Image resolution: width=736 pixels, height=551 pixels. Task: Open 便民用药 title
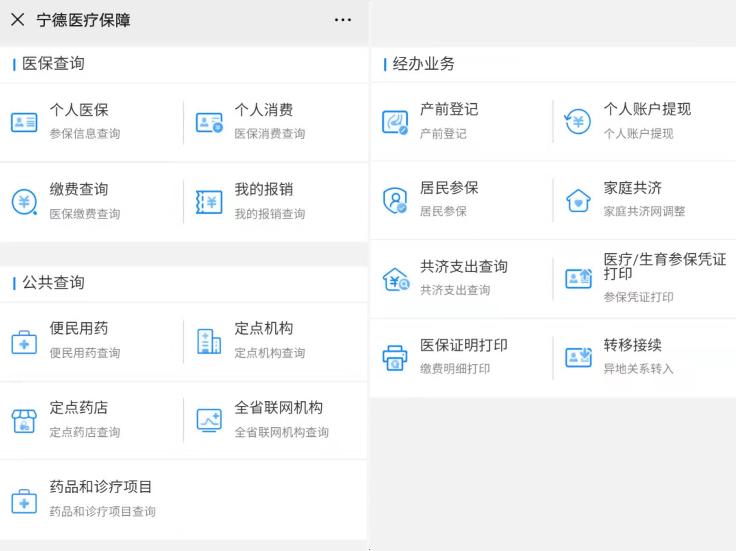[x=79, y=328]
